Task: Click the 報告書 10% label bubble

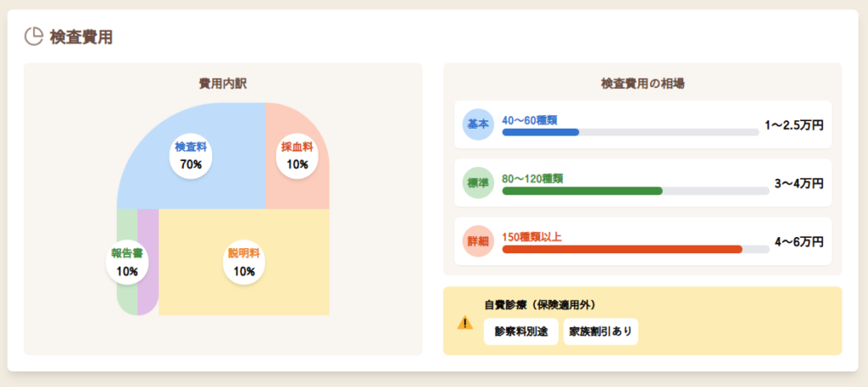Action: coord(127,262)
